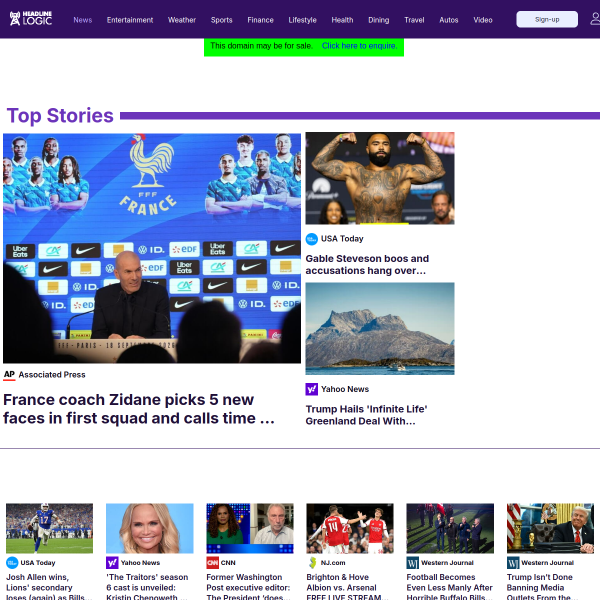Click Yahoo icon under Kristin Chenoweth photo

click(112, 563)
